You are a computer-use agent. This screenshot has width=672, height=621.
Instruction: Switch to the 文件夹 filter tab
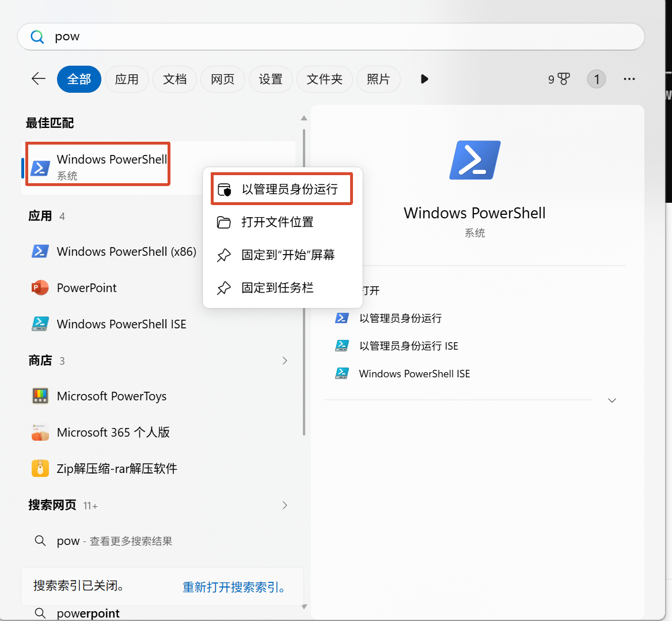tap(324, 79)
